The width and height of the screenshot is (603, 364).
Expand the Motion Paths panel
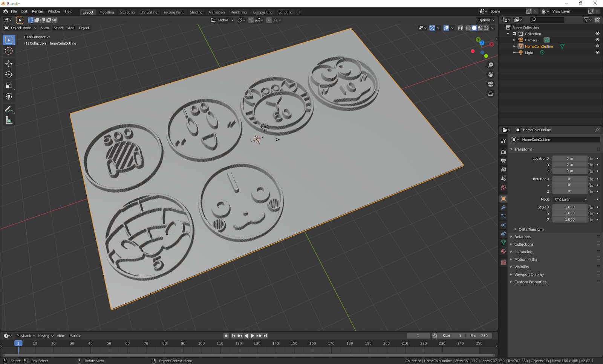[x=525, y=259]
